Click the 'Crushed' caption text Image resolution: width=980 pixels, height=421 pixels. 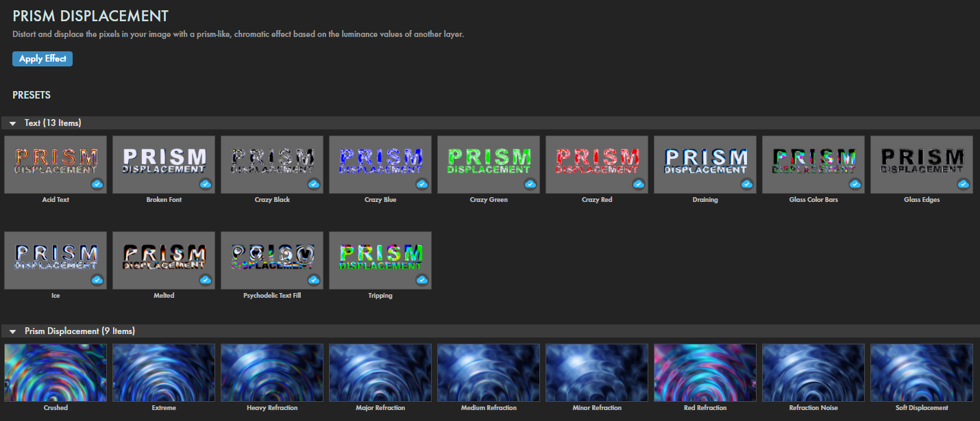[56, 408]
